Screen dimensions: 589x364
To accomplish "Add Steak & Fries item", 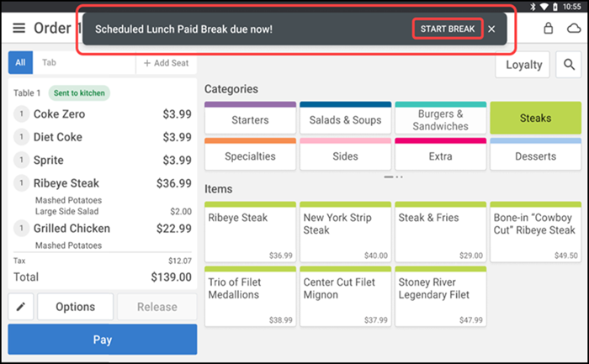I will (x=441, y=232).
